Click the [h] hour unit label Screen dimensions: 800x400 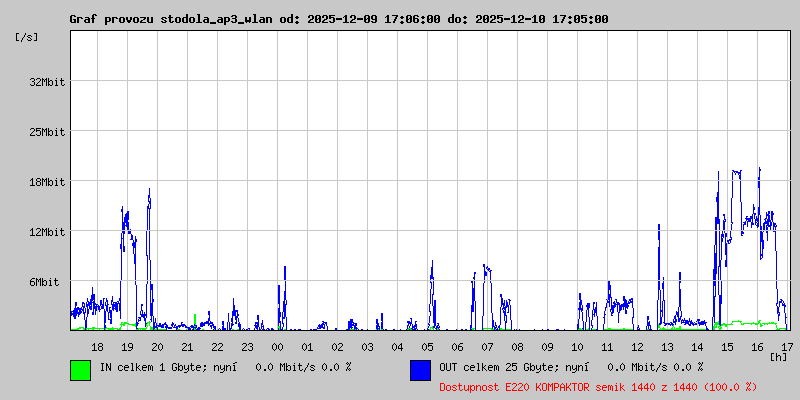pos(778,356)
